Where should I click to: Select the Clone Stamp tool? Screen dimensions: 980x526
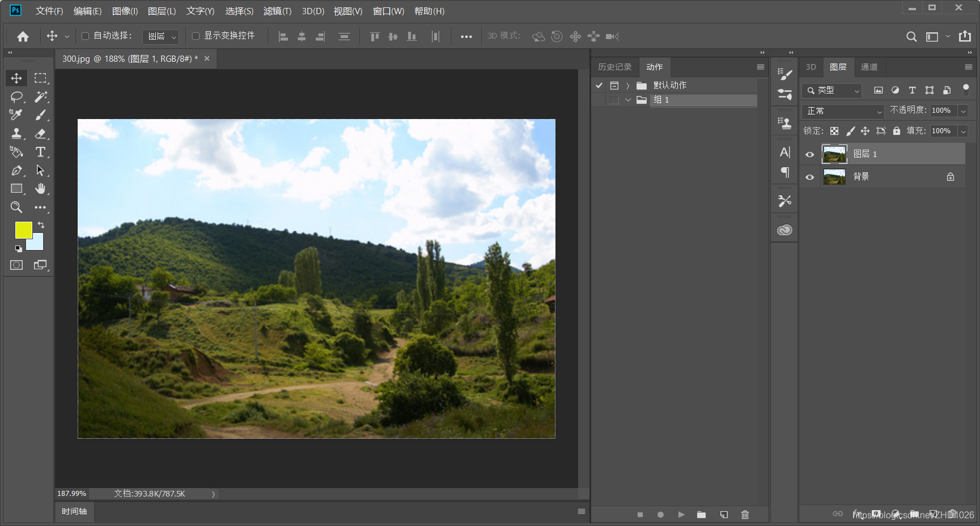pos(16,134)
